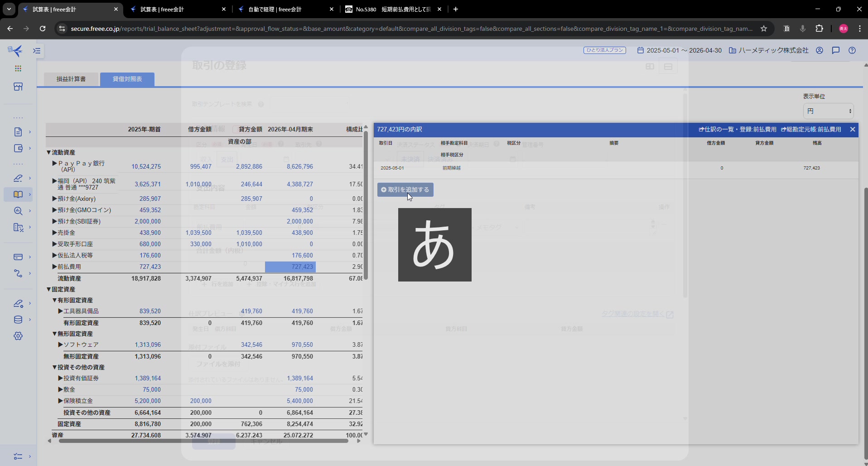Click the highlighted 727,423 期末 cell

pos(290,267)
